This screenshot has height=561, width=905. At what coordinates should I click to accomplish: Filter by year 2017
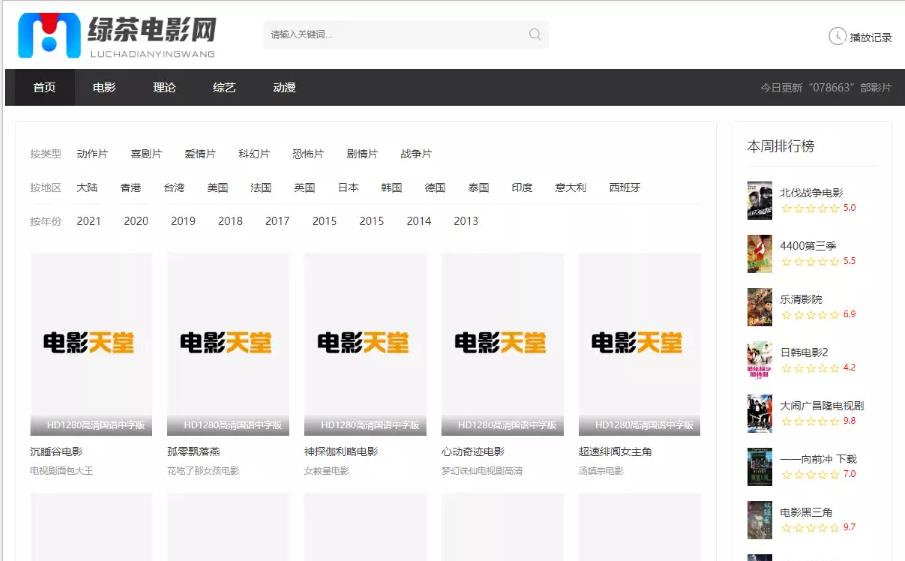[277, 221]
